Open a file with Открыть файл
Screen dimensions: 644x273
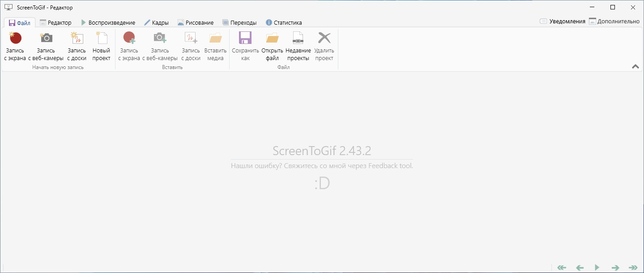point(272,46)
